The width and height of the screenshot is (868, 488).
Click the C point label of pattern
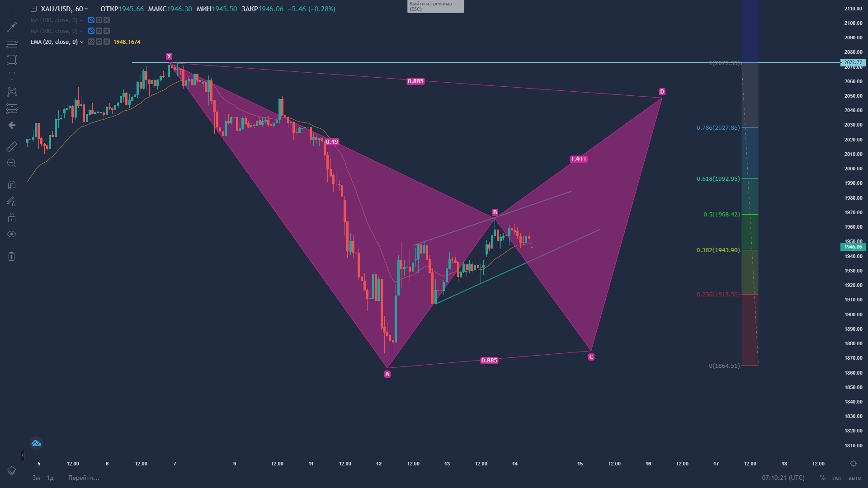(x=591, y=357)
